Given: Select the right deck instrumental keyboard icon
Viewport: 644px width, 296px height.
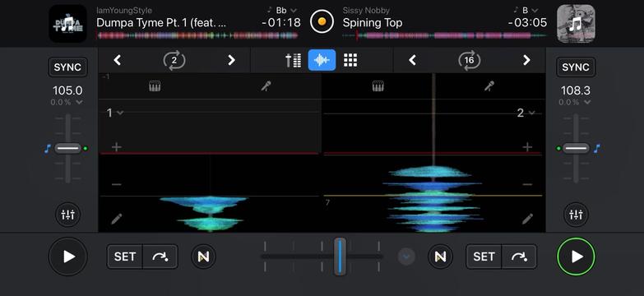Looking at the screenshot, I should pyautogui.click(x=378, y=86).
